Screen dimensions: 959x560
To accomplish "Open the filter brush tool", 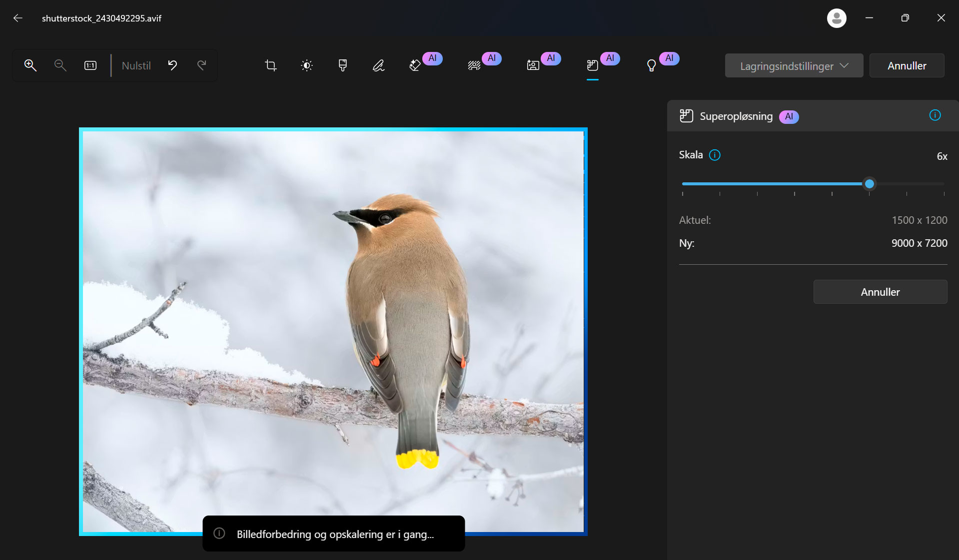I will pyautogui.click(x=343, y=65).
